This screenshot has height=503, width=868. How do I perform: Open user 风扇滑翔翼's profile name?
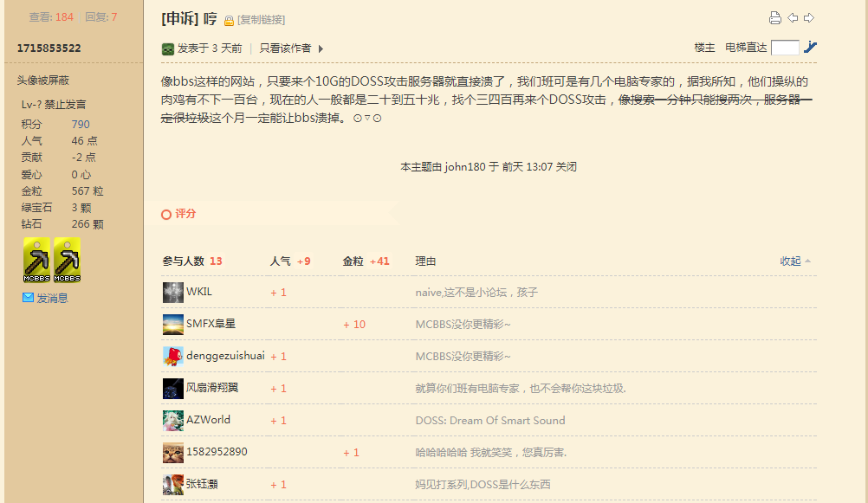(x=212, y=388)
